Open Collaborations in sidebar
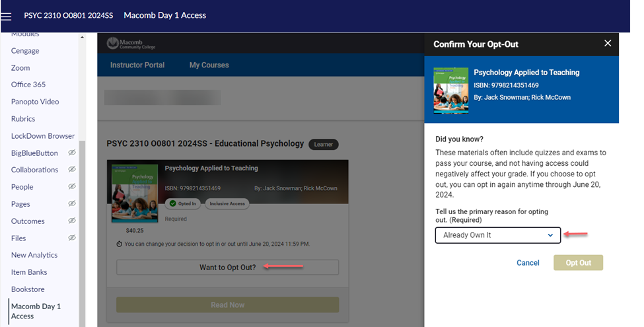Image resolution: width=644 pixels, height=327 pixels. point(34,170)
